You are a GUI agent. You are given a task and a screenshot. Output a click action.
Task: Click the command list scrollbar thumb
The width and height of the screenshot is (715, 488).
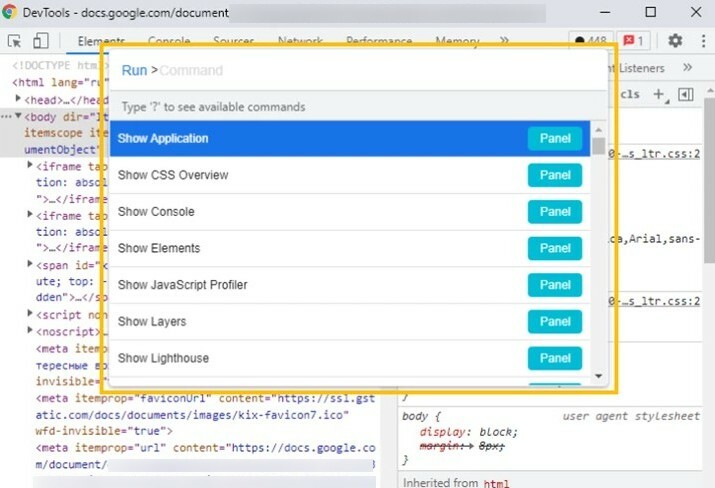[599, 146]
